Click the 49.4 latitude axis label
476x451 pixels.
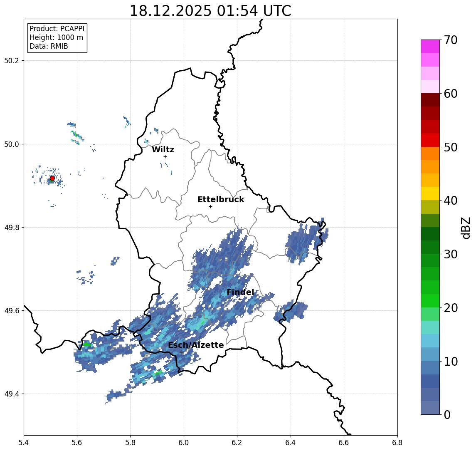point(12,394)
